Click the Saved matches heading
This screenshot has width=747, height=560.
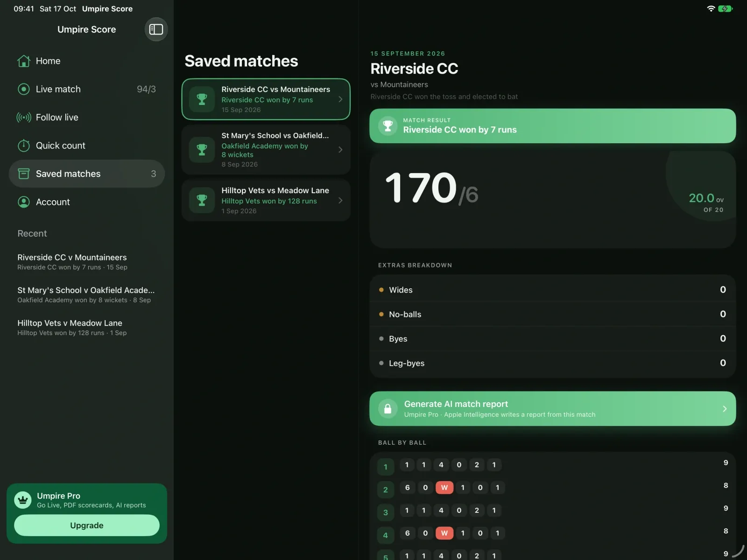[x=241, y=61]
